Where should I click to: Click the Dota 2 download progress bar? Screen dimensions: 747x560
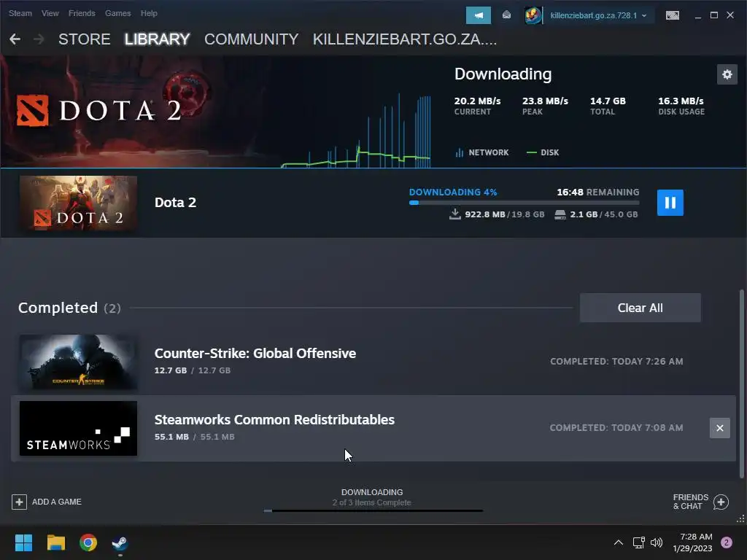[524, 203]
